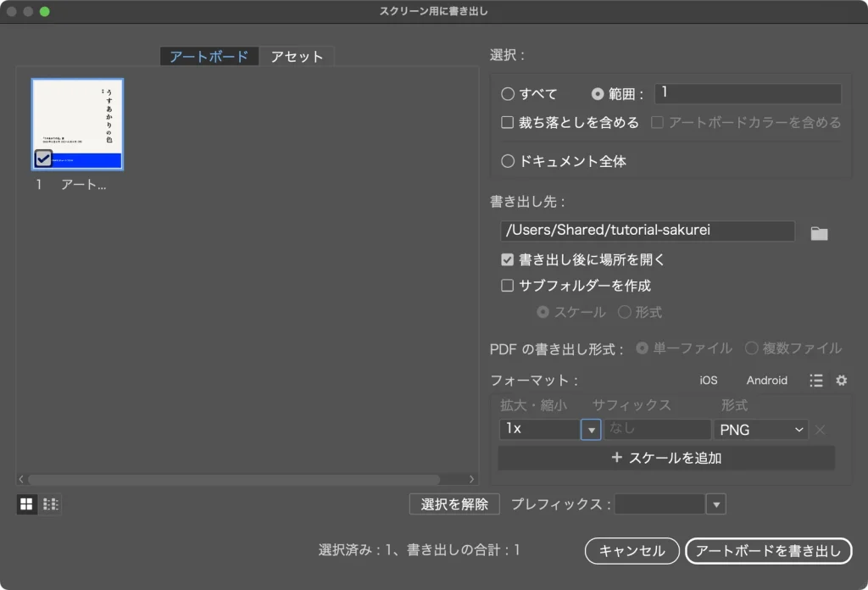Select the artboard 1 thumbnail
The width and height of the screenshot is (868, 590).
point(77,124)
